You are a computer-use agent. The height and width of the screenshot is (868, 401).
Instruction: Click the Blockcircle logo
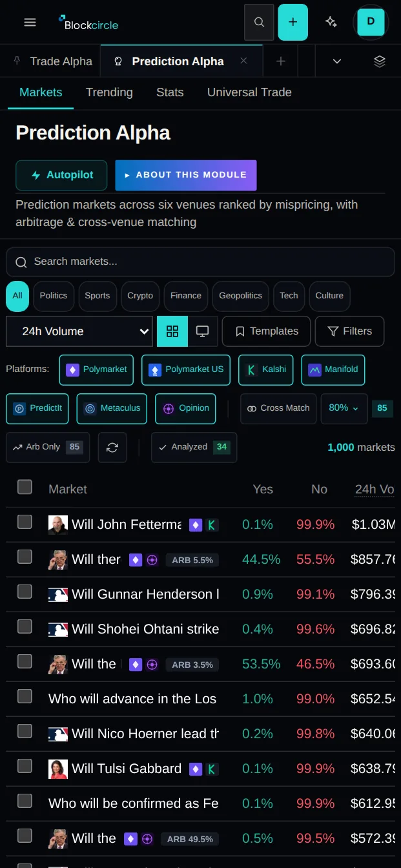[x=88, y=23]
